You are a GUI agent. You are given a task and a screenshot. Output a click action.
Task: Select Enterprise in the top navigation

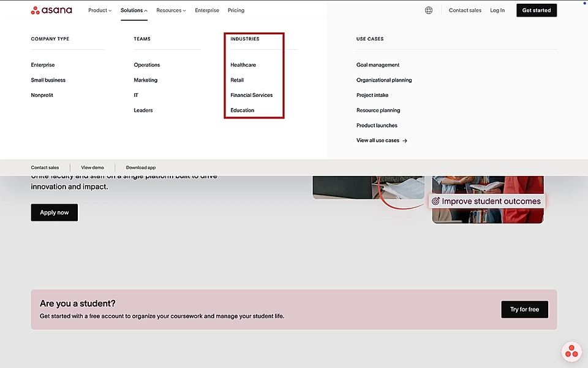206,10
